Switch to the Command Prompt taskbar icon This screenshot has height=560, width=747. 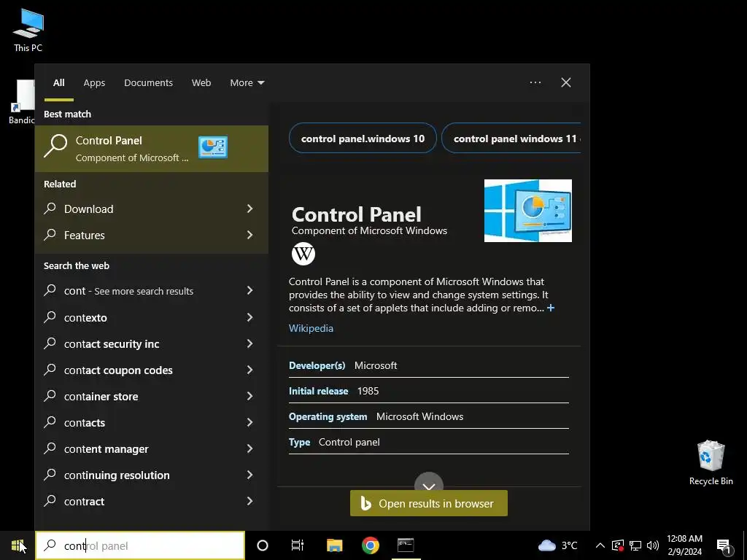coord(406,545)
